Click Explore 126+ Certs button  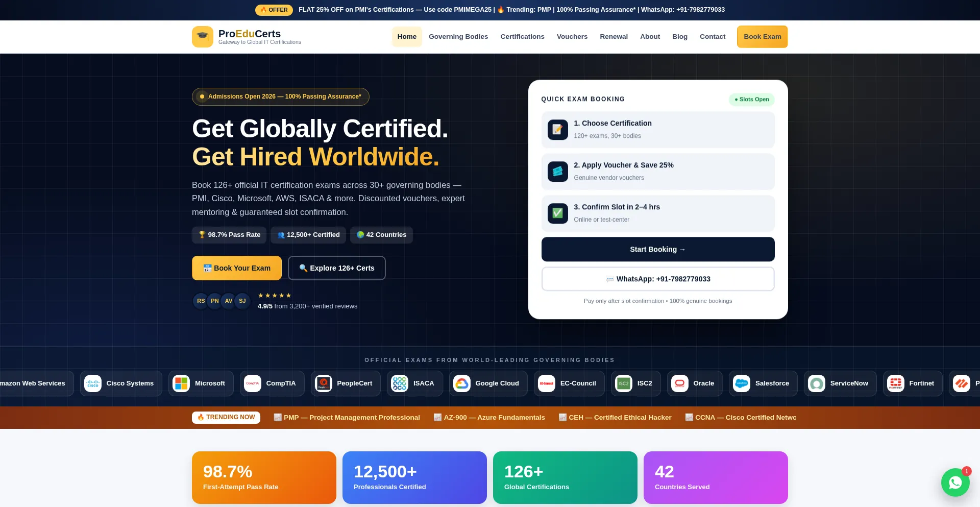(337, 268)
